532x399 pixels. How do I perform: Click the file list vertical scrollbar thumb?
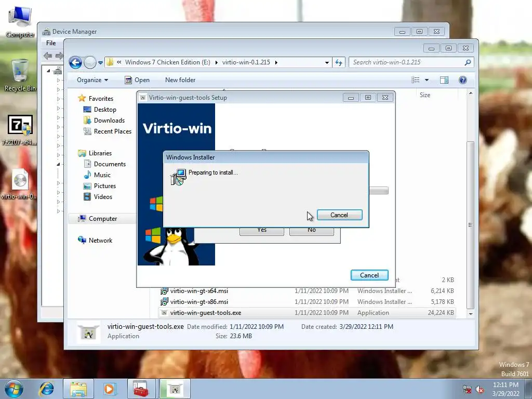point(471,224)
